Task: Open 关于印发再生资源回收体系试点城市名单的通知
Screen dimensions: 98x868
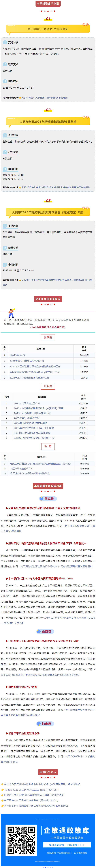Action: click(36, 806)
